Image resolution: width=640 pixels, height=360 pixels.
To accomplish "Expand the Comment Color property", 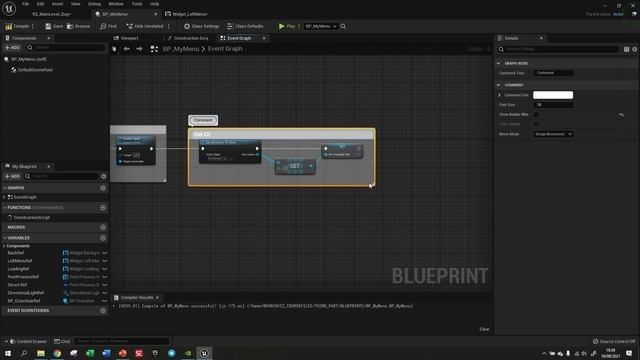I will coord(499,95).
